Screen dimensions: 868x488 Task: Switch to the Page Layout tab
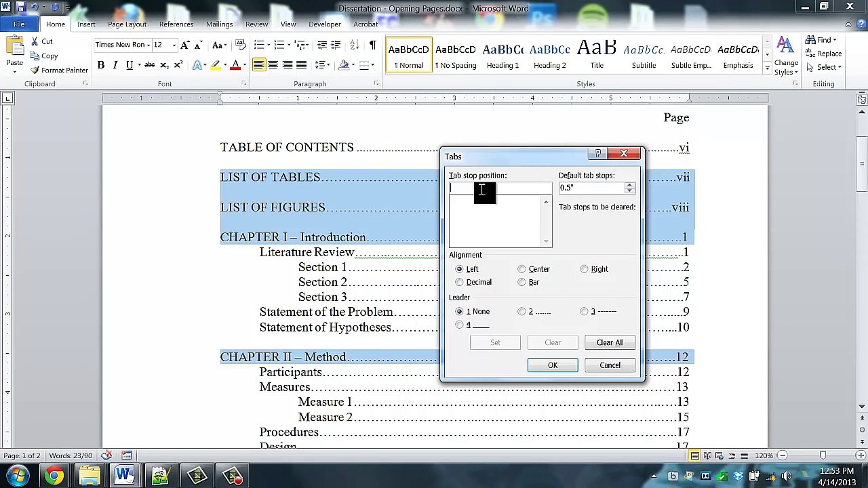[x=127, y=24]
